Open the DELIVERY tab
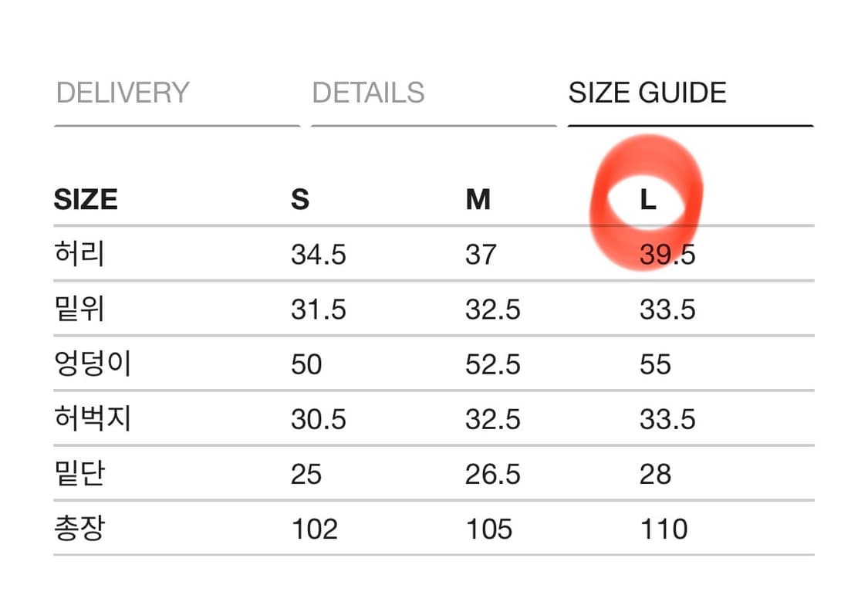The width and height of the screenshot is (868, 602). [123, 93]
